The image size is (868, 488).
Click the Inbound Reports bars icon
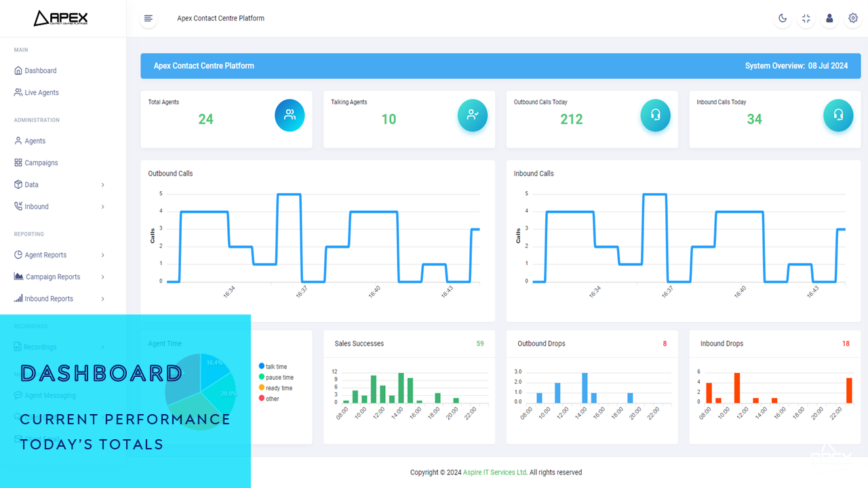pyautogui.click(x=18, y=298)
